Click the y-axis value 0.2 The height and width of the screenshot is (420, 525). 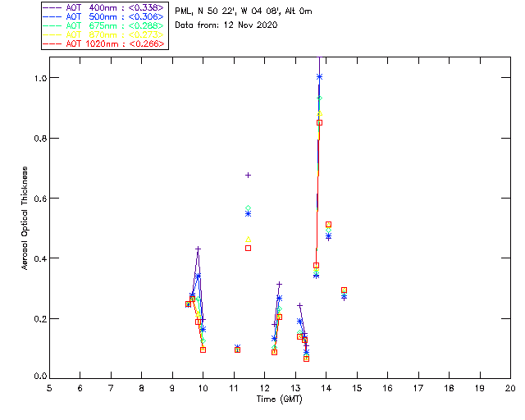pyautogui.click(x=40, y=319)
